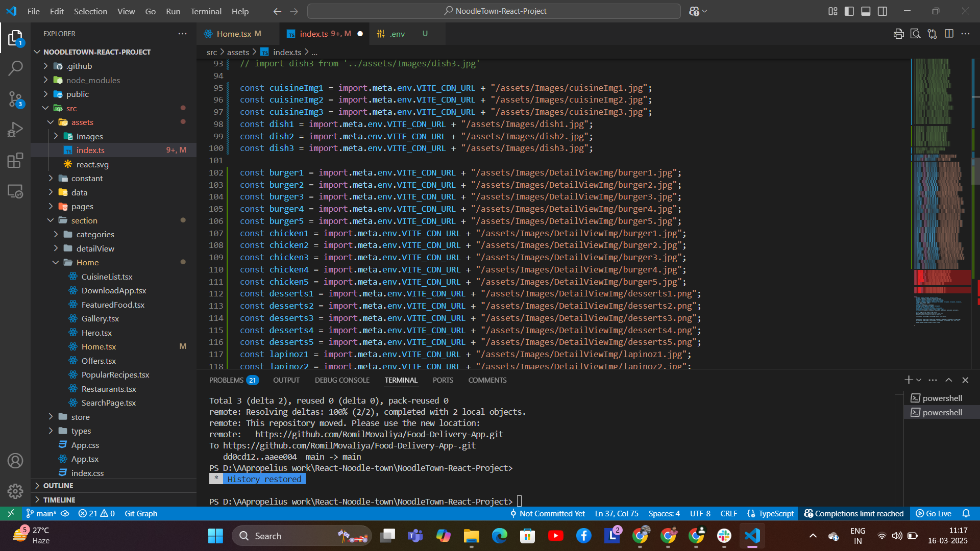This screenshot has height=551, width=980.
Task: Click Git Graph in status bar
Action: click(x=141, y=513)
